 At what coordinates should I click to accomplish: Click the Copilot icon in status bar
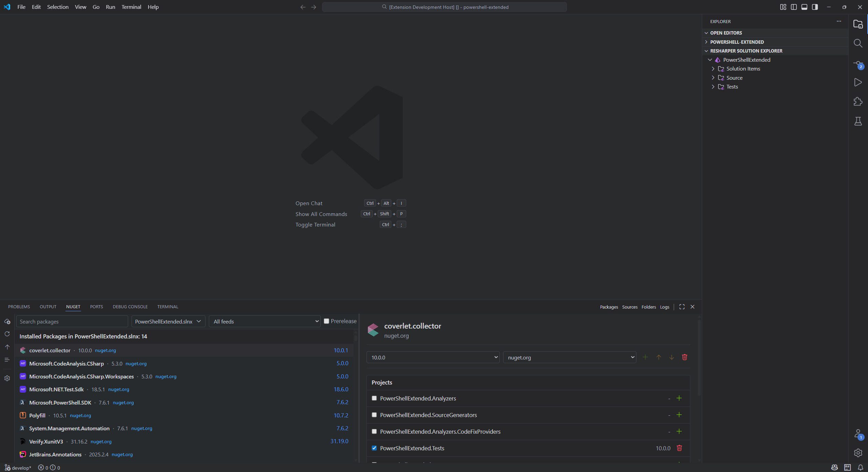[834, 468]
